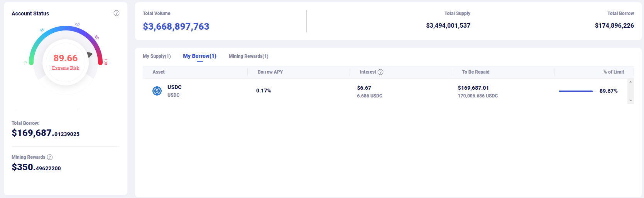Click the Interest column help icon
The height and width of the screenshot is (198, 644).
(x=380, y=72)
